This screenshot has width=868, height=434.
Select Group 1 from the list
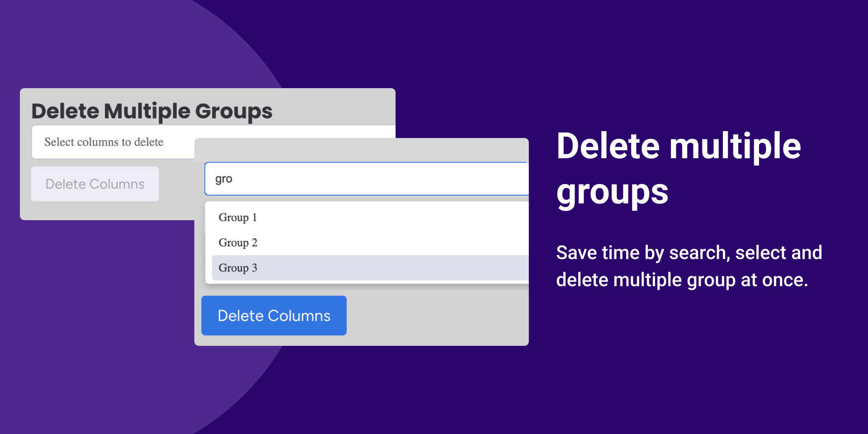367,217
